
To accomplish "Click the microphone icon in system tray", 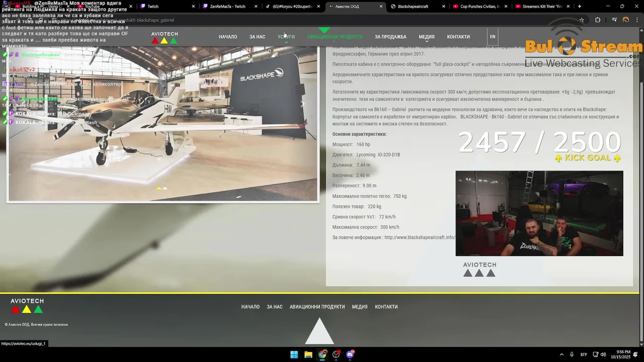I will click(x=572, y=354).
